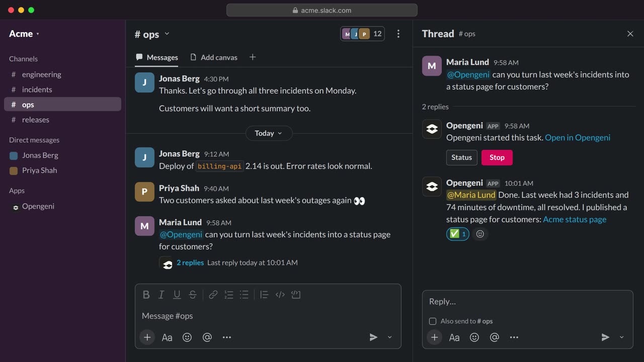Open the Acme status page link
Viewport: 644px width, 362px height.
tap(575, 219)
